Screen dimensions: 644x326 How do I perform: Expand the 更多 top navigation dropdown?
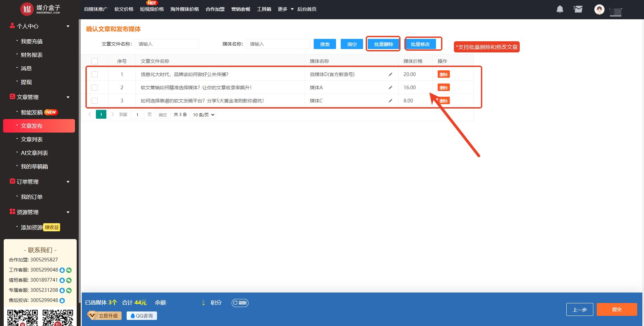point(285,9)
